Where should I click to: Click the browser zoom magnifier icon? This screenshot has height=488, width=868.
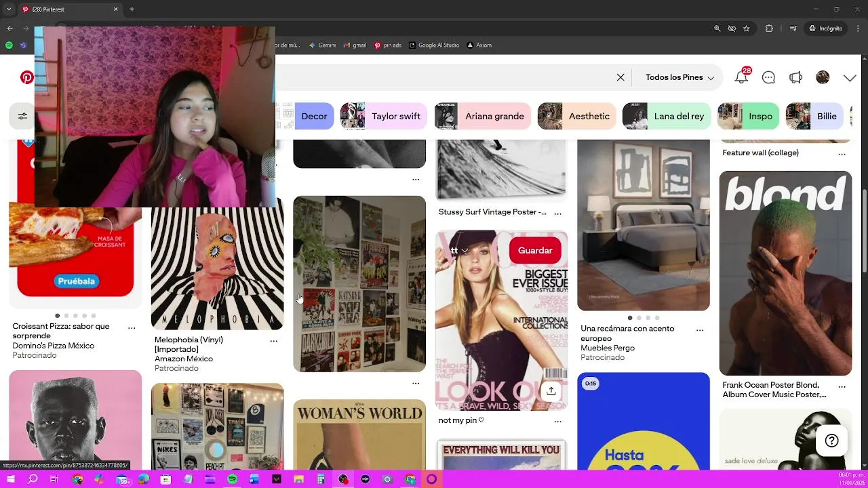click(x=717, y=28)
